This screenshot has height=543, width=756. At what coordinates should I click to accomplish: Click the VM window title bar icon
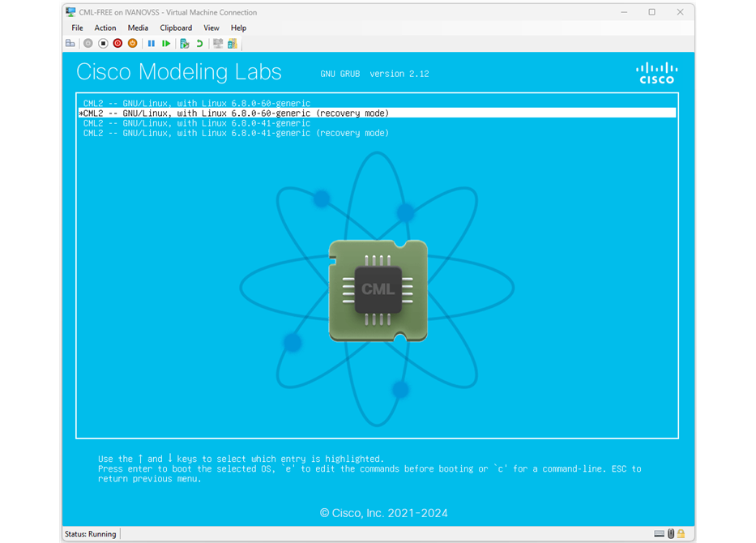[70, 12]
